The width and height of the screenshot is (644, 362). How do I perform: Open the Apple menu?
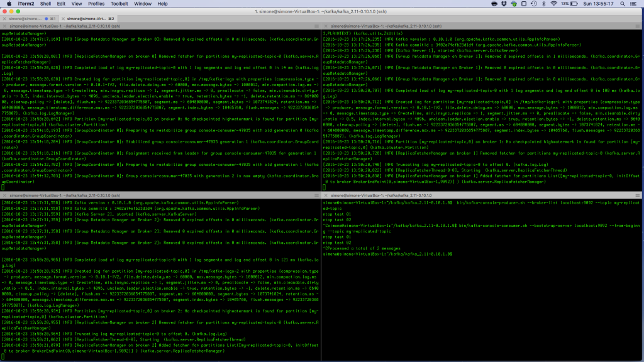point(9,4)
